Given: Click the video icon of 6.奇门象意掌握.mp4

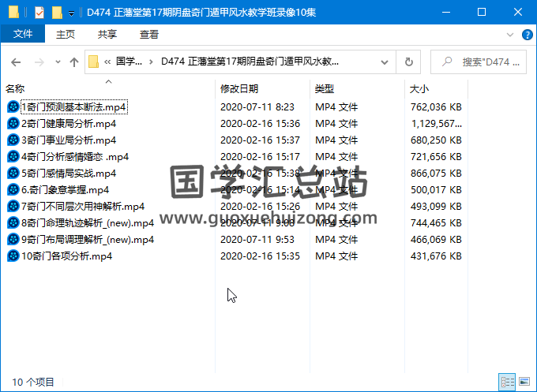Looking at the screenshot, I should tap(13, 190).
